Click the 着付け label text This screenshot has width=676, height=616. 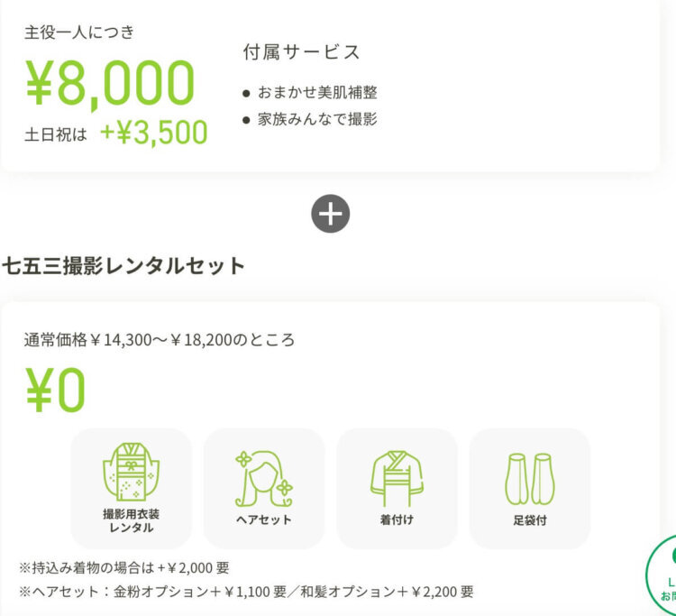[397, 519]
